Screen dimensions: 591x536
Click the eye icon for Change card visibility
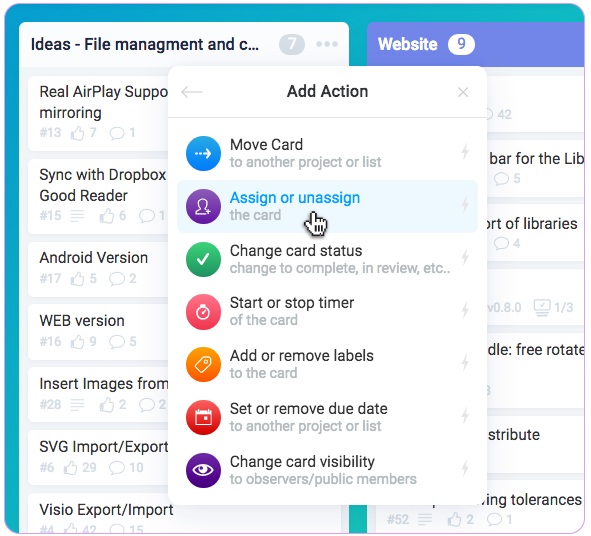[x=203, y=470]
